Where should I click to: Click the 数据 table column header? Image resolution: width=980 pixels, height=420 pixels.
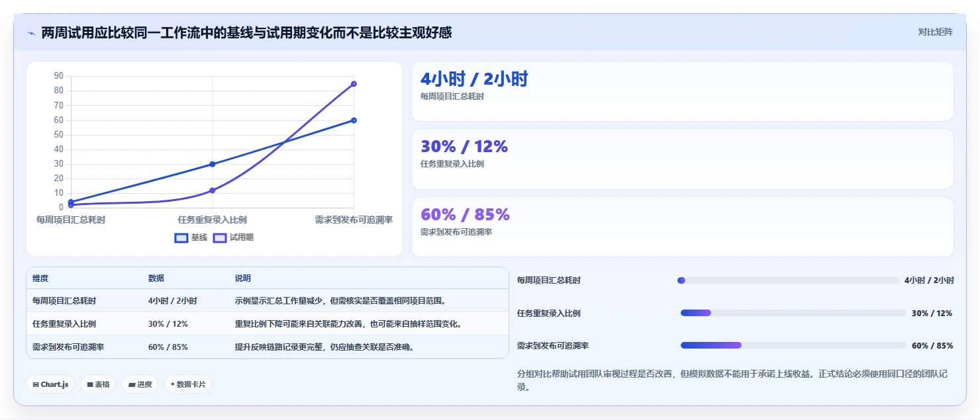point(156,278)
